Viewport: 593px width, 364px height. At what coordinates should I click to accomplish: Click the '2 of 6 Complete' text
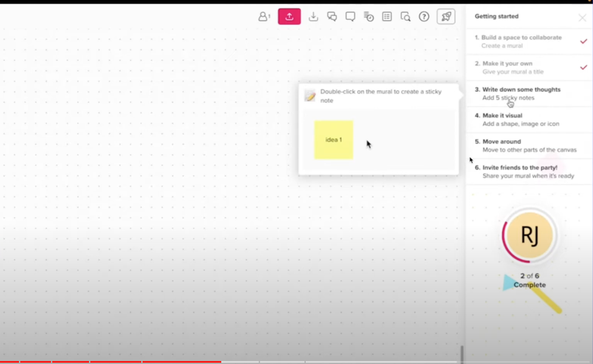point(530,280)
